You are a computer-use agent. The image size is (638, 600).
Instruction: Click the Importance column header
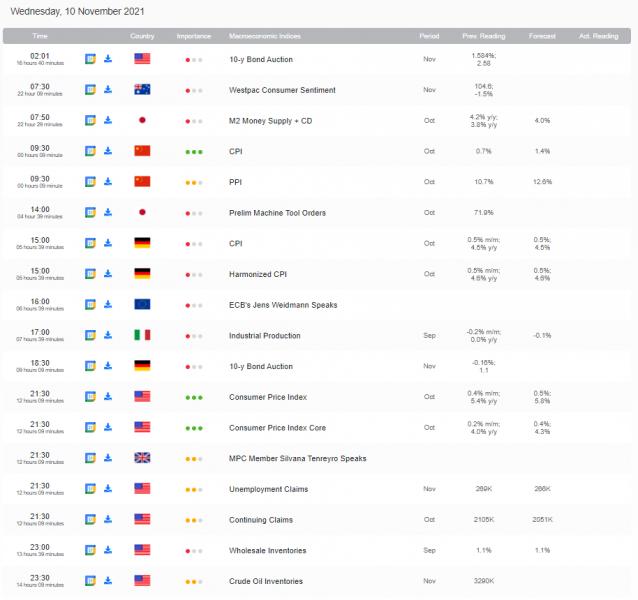pos(194,35)
